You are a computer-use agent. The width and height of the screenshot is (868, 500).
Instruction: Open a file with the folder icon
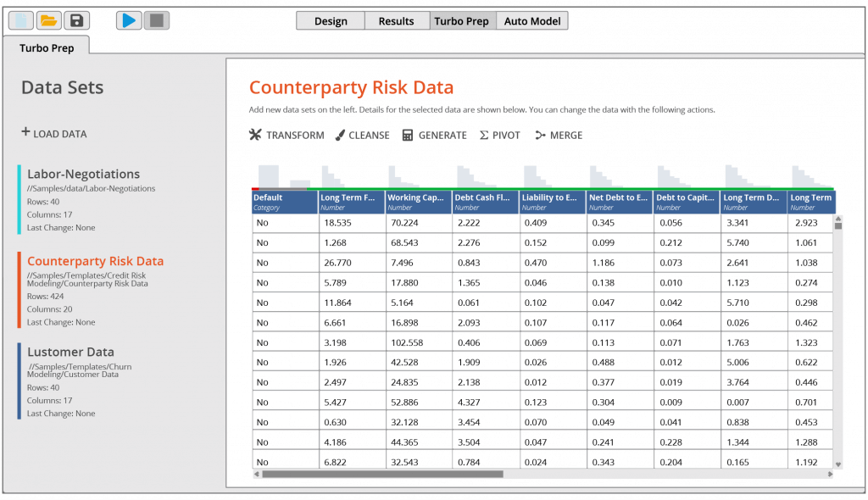coord(49,20)
